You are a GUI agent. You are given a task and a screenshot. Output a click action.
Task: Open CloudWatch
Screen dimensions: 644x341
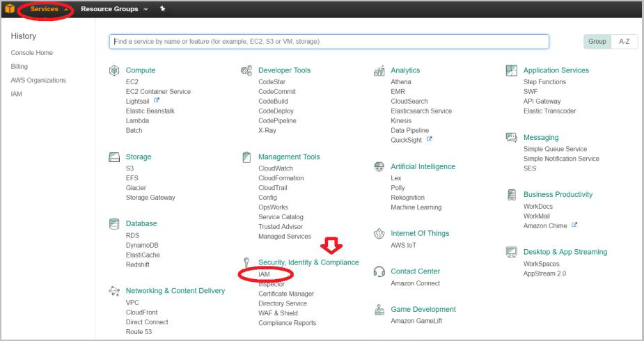coord(276,168)
